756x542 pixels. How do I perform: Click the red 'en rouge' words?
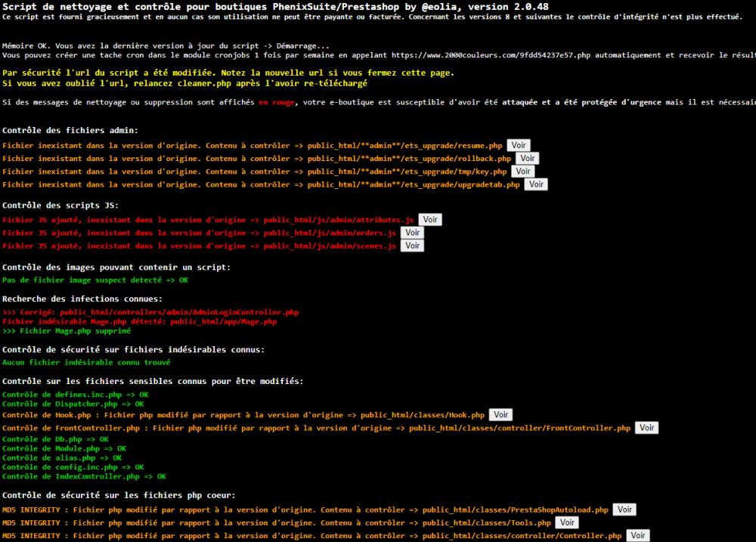pyautogui.click(x=277, y=102)
